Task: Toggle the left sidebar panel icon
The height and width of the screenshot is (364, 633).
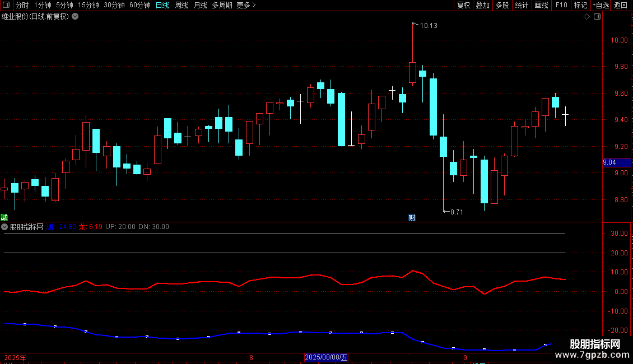Action: tap(6, 5)
